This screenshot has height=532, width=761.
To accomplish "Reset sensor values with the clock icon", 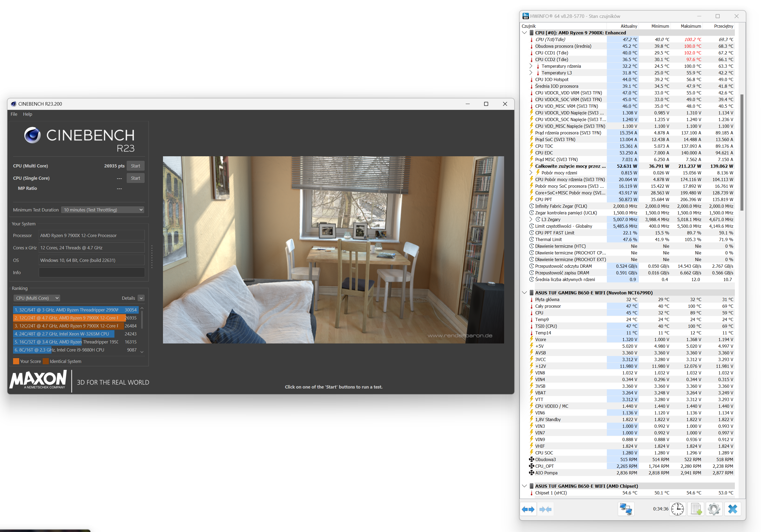I will pos(678,509).
